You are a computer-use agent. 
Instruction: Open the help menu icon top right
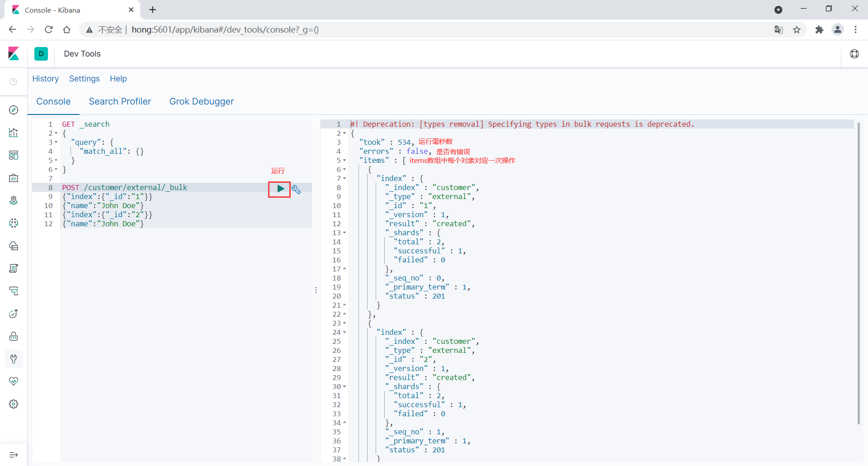pos(854,54)
